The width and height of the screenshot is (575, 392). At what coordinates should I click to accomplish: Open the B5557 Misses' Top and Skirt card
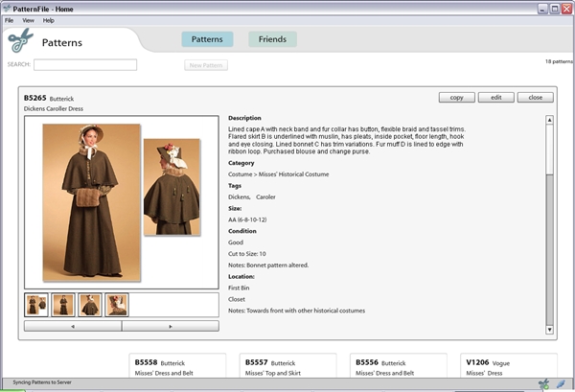pyautogui.click(x=288, y=366)
